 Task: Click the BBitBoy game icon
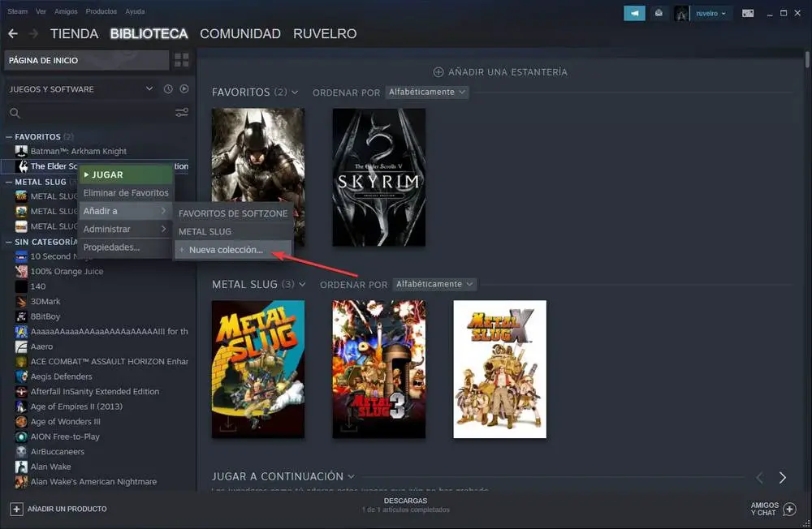[x=21, y=316]
